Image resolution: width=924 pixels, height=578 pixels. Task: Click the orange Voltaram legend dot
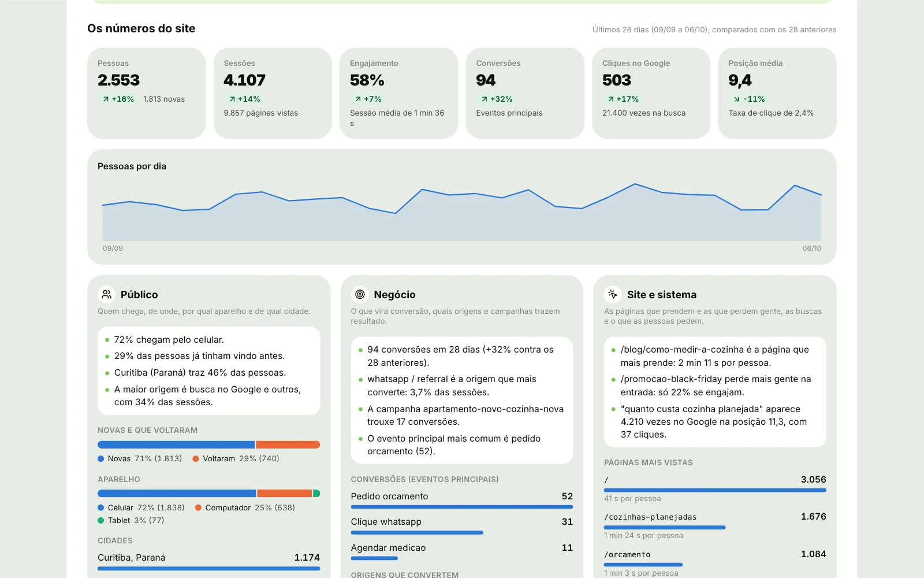(x=196, y=459)
